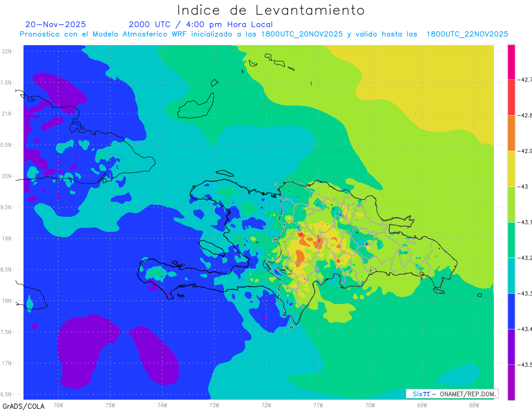Image resolution: width=532 pixels, height=411 pixels.
Task: Click the '1.5N' latitude label
Action: tap(7, 82)
